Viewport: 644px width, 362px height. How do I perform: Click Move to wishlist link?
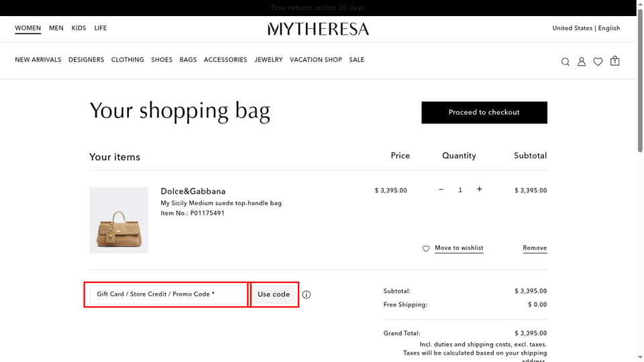pyautogui.click(x=459, y=248)
